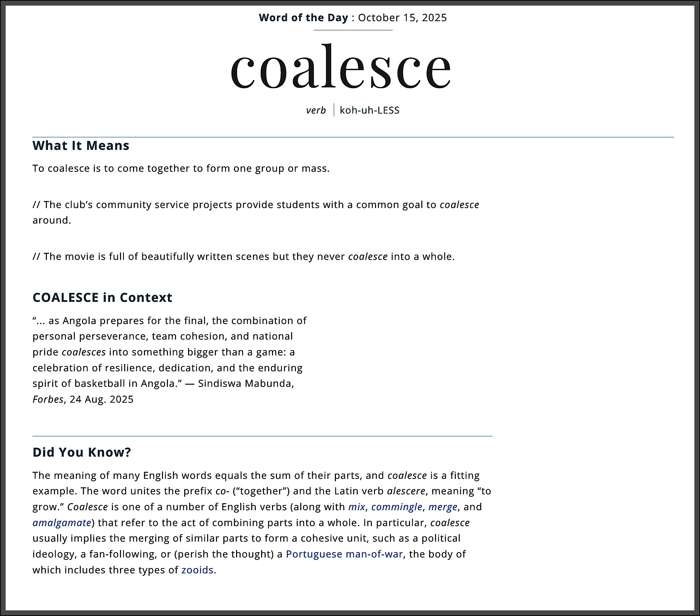The width and height of the screenshot is (700, 616).
Task: Click the movie scenes example sentence
Action: 244,256
